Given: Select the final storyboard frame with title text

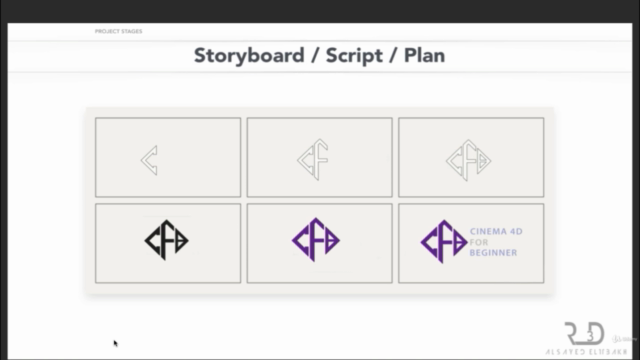Looking at the screenshot, I should 471,243.
